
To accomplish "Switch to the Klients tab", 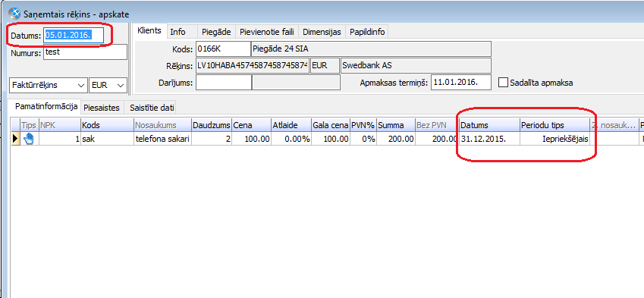I will tap(149, 31).
